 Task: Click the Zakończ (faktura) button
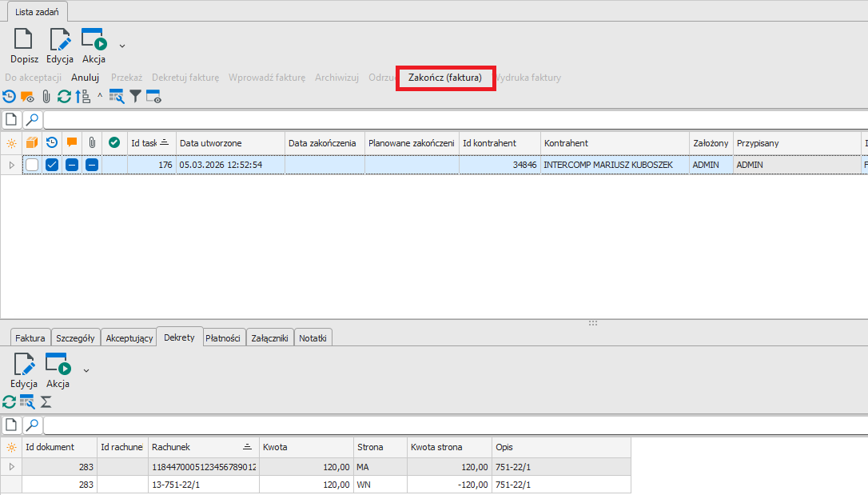click(x=445, y=78)
